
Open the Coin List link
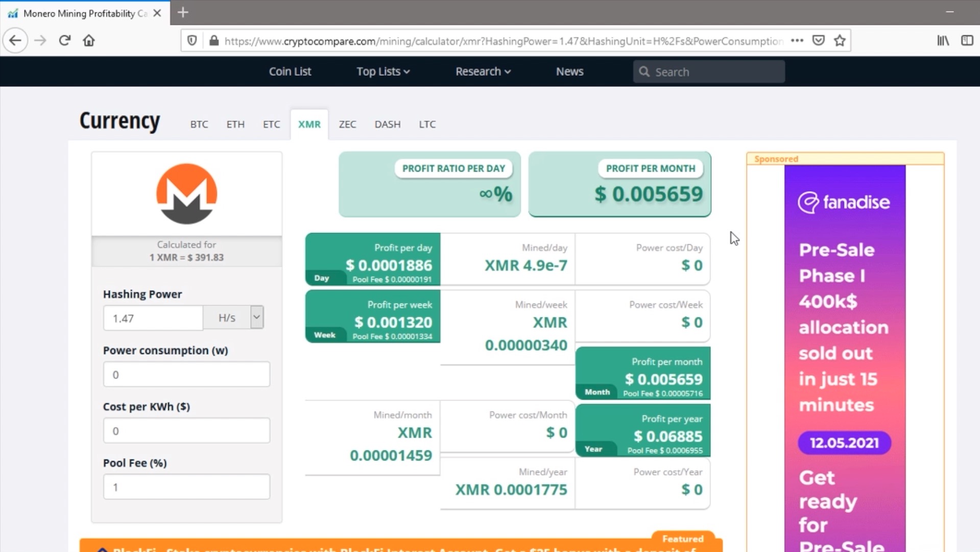[x=290, y=72]
